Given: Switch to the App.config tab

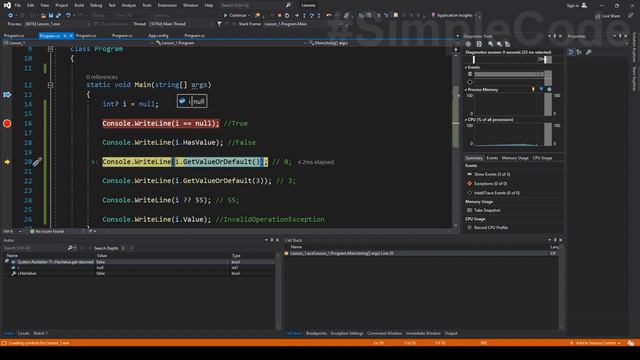Looking at the screenshot, I should pyautogui.click(x=158, y=36).
